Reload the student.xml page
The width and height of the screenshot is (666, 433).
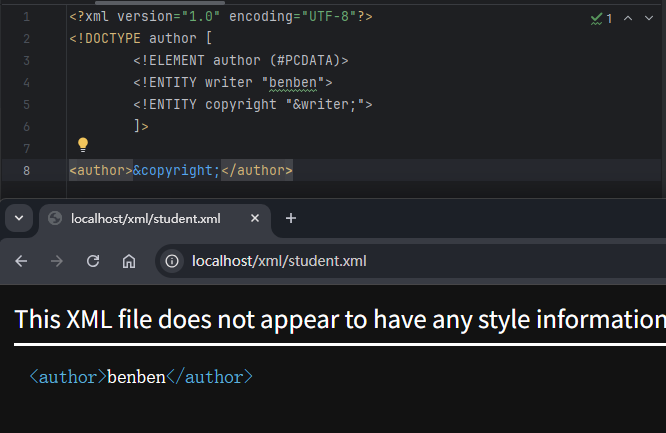click(93, 261)
